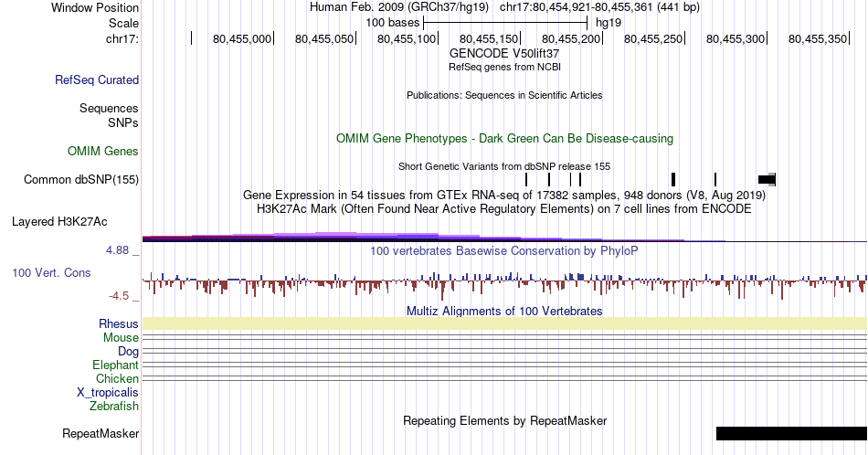Image resolution: width=868 pixels, height=455 pixels.
Task: Click the Scale label
Action: 123,23
